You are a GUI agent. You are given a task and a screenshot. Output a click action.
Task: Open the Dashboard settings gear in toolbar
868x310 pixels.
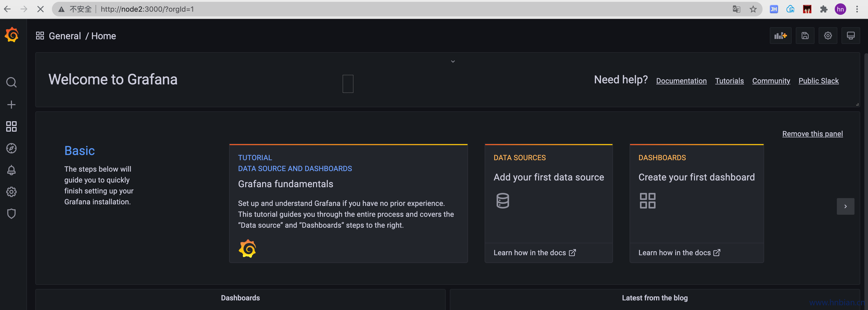click(827, 36)
